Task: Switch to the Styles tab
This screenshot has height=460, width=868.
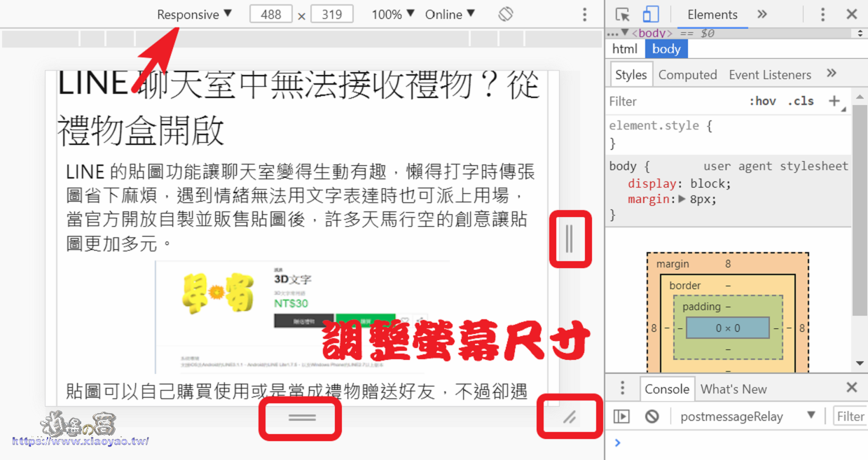Action: 631,74
